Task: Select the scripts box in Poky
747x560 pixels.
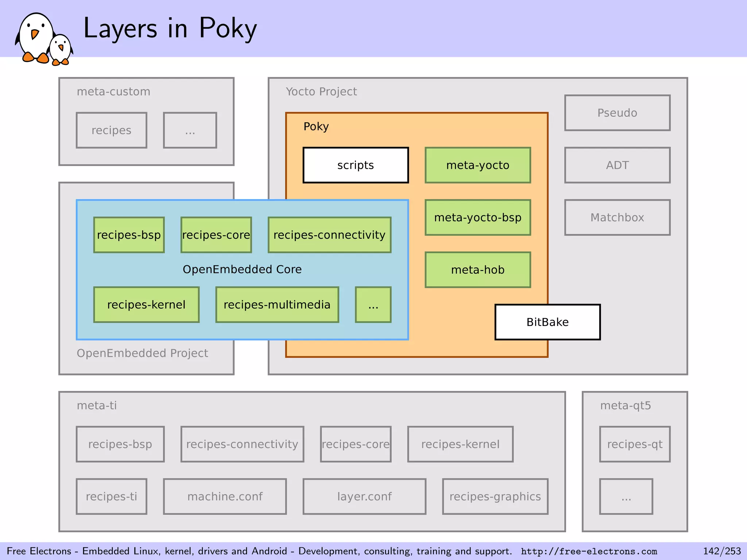Action: pos(355,165)
